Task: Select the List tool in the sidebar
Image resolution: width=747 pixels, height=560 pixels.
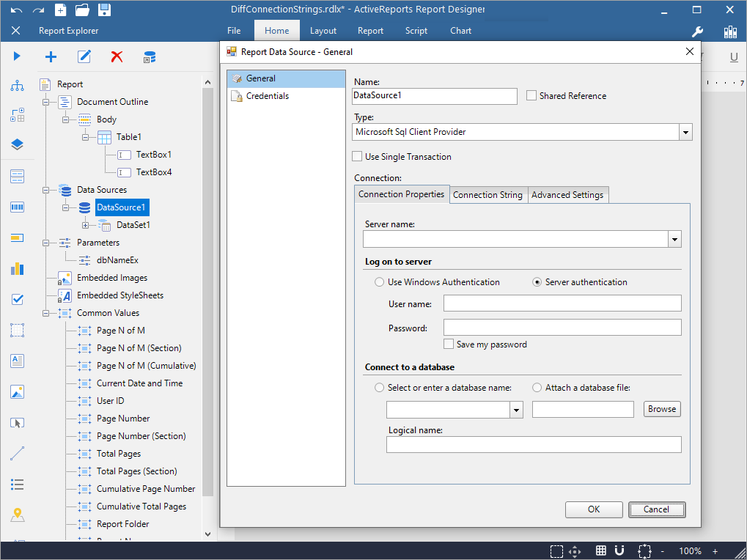Action: click(x=17, y=485)
